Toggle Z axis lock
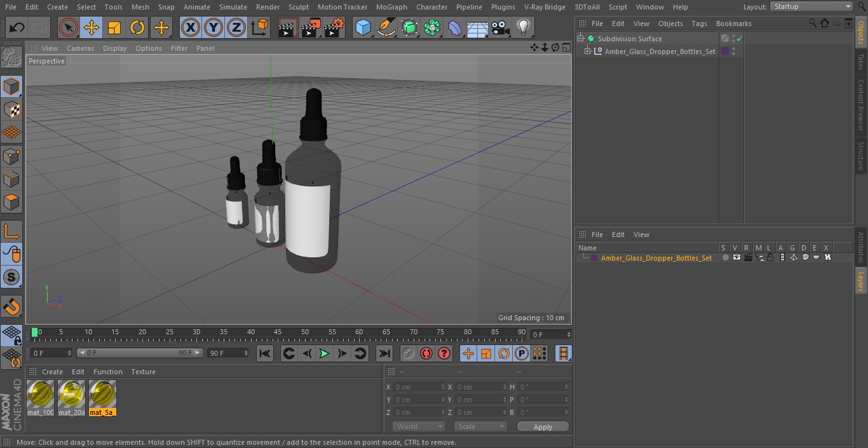The image size is (868, 448). (236, 28)
